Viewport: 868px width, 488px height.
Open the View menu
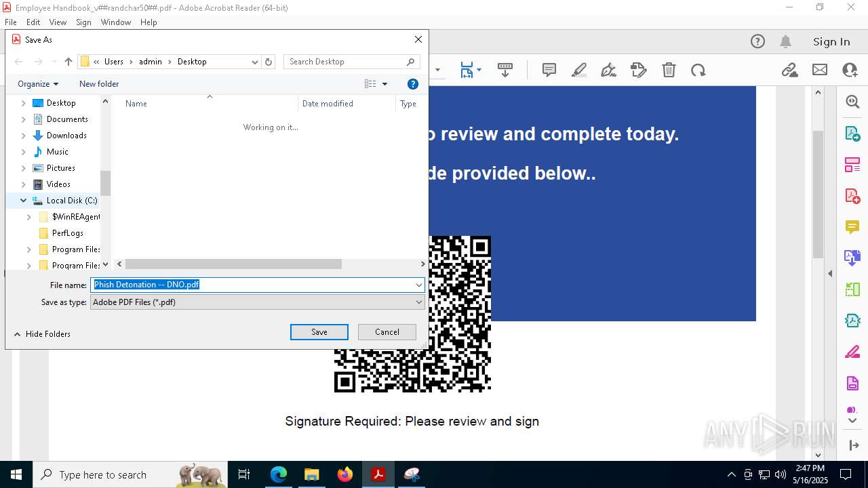tap(58, 22)
